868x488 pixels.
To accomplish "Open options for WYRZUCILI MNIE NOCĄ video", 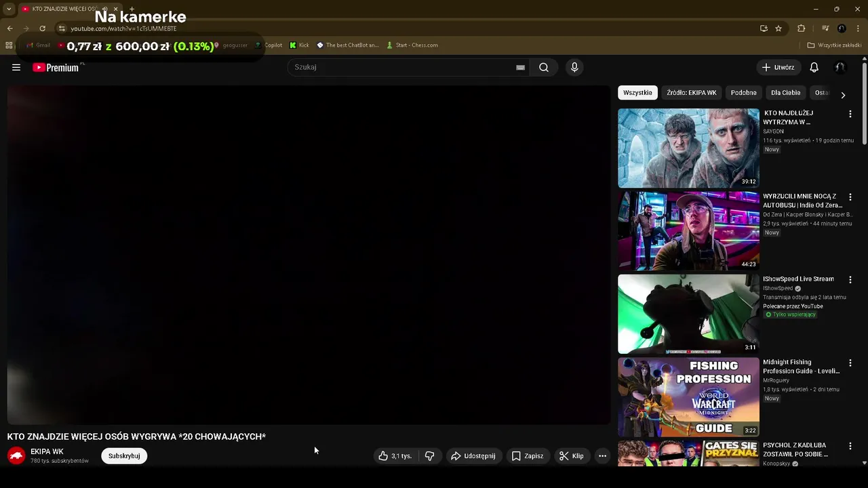I will tap(850, 197).
